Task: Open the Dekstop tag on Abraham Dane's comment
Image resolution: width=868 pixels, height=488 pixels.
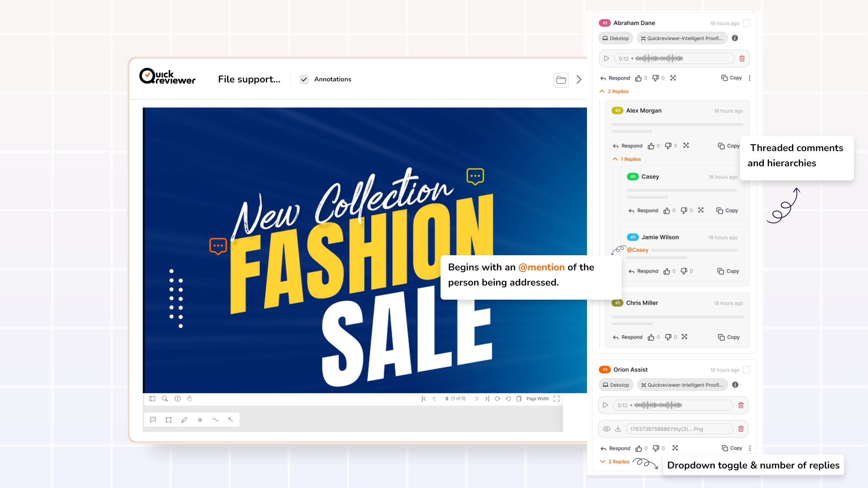Action: [616, 38]
